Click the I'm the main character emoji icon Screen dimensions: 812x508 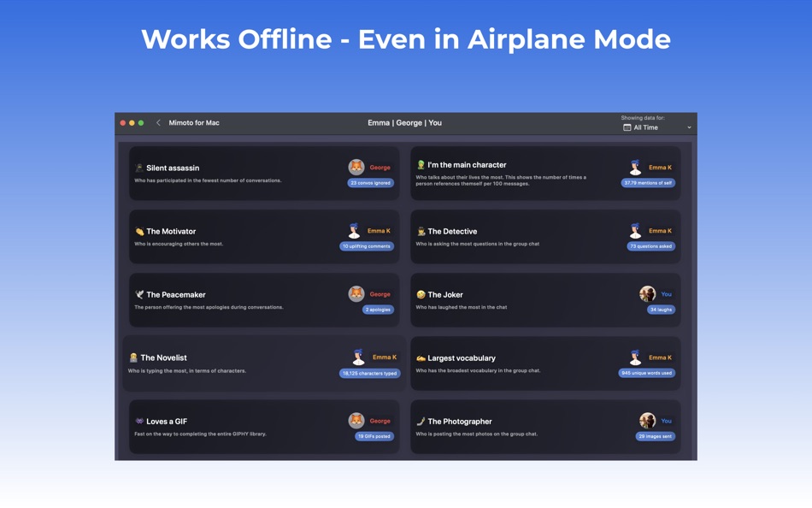421,165
